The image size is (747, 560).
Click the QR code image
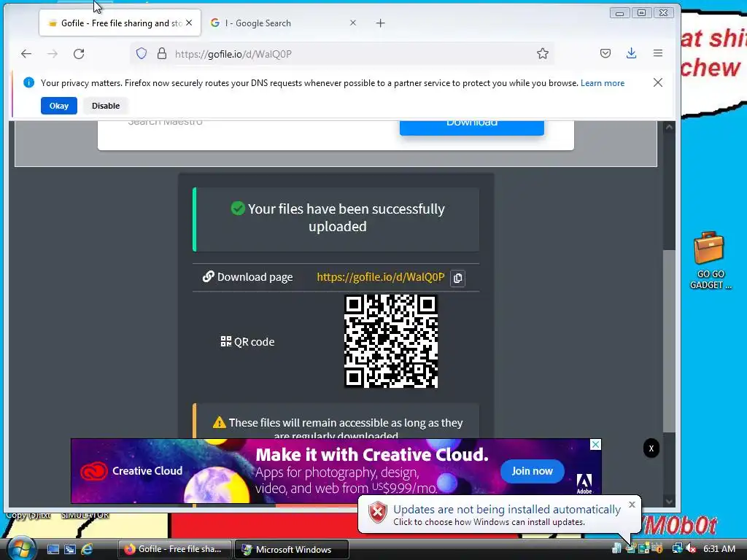[391, 341]
